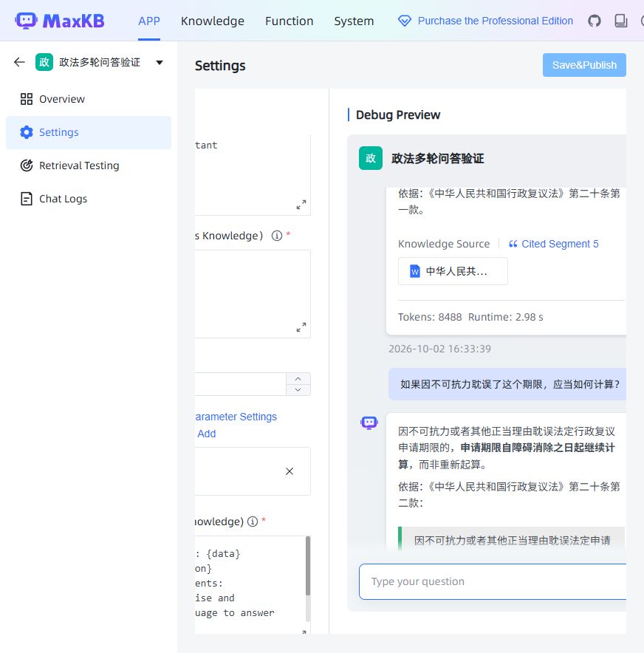The width and height of the screenshot is (644, 653).
Task: Expand the application switcher dropdown arrow
Action: 160,63
